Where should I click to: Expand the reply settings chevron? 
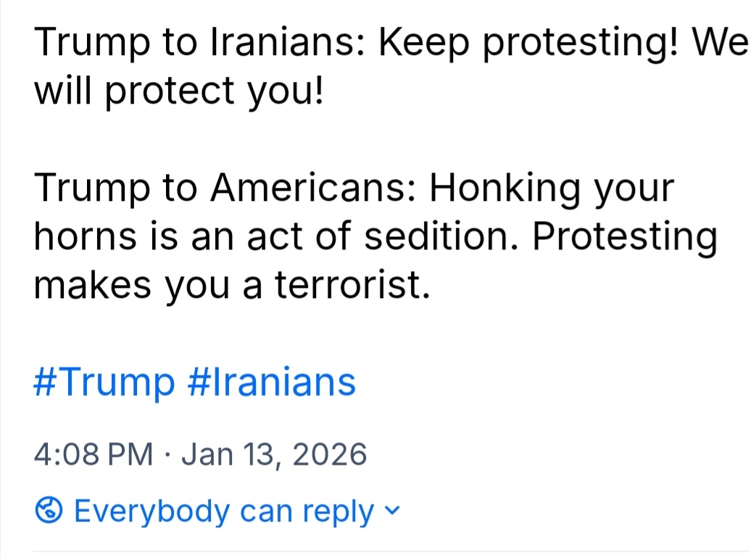(392, 510)
